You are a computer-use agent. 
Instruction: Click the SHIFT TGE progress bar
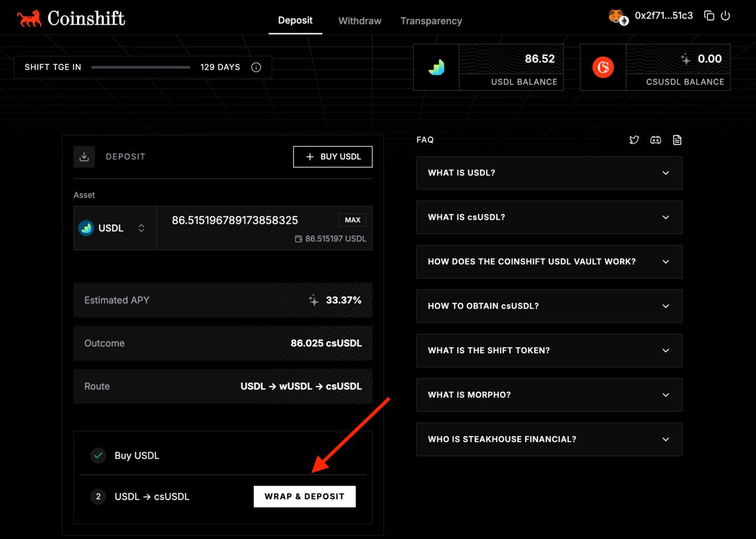[141, 67]
